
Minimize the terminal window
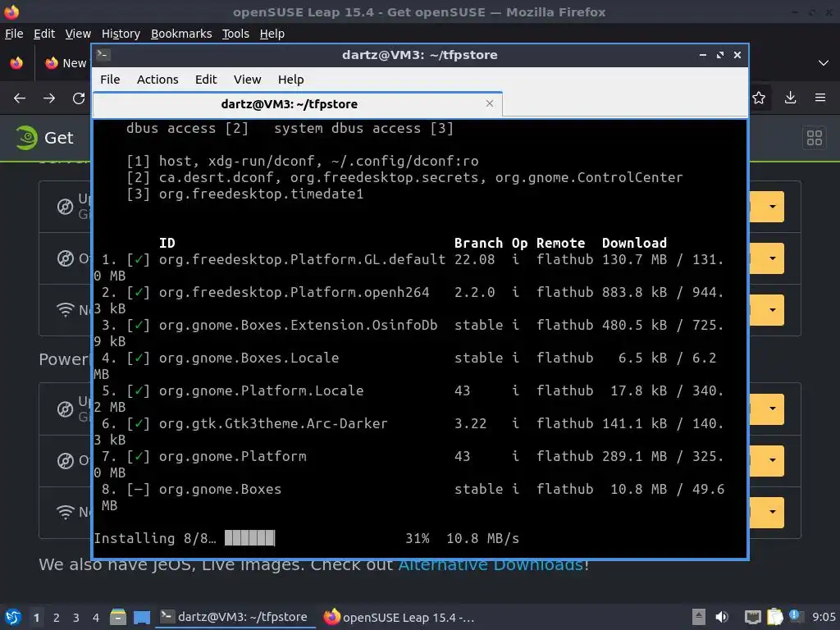pos(703,55)
